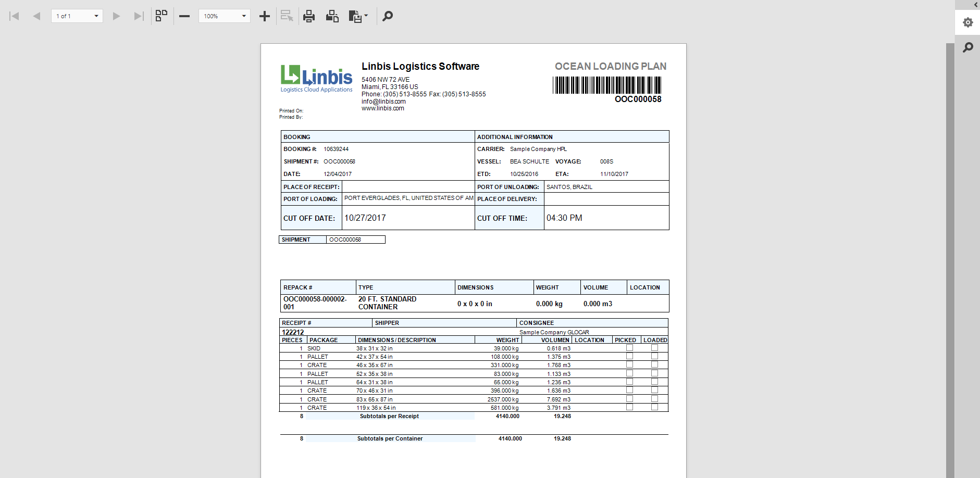
Task: Click info@linbis.com email text
Action: tap(383, 102)
